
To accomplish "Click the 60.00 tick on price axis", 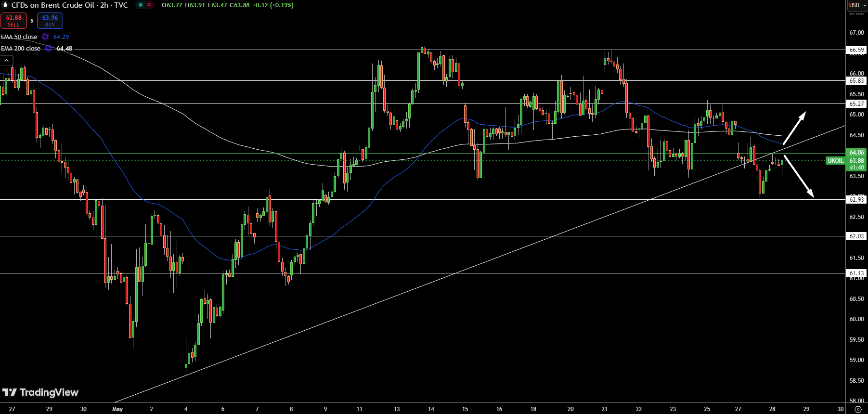I will 856,319.
